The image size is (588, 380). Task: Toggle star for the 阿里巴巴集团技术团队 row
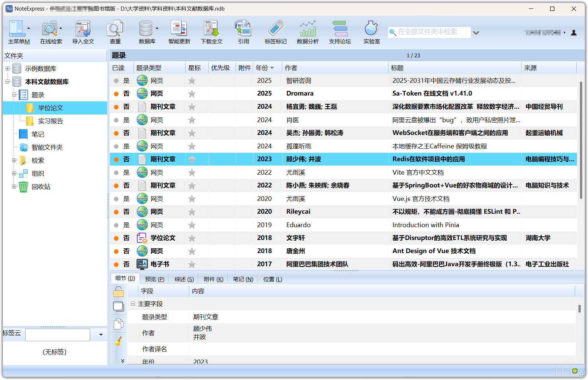pos(192,264)
